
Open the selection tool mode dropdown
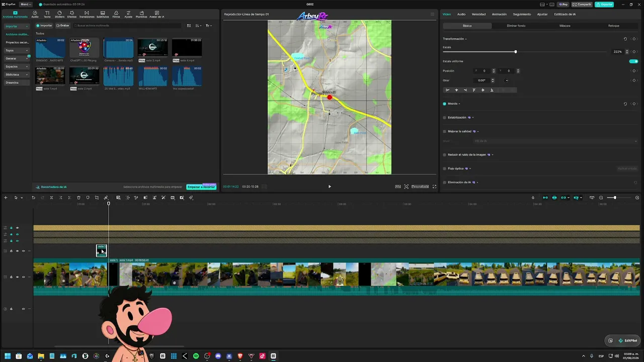pos(21,198)
